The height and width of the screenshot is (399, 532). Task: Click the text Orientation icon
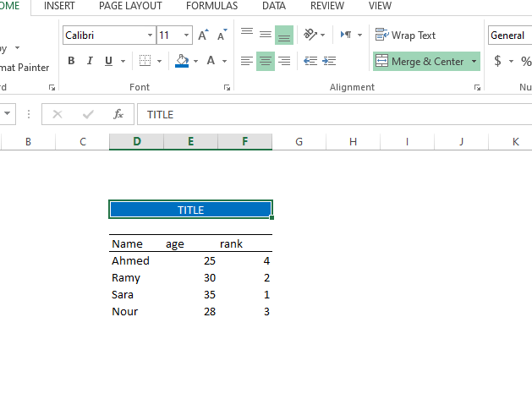[x=310, y=35]
